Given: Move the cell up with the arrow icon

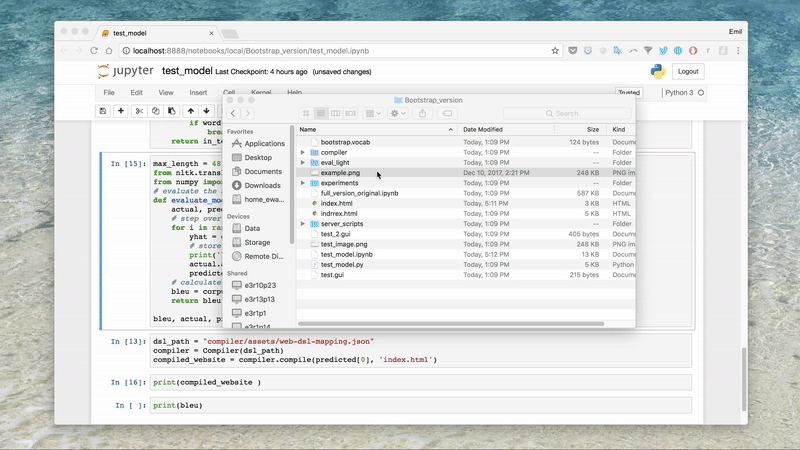Looking at the screenshot, I should click(x=191, y=111).
